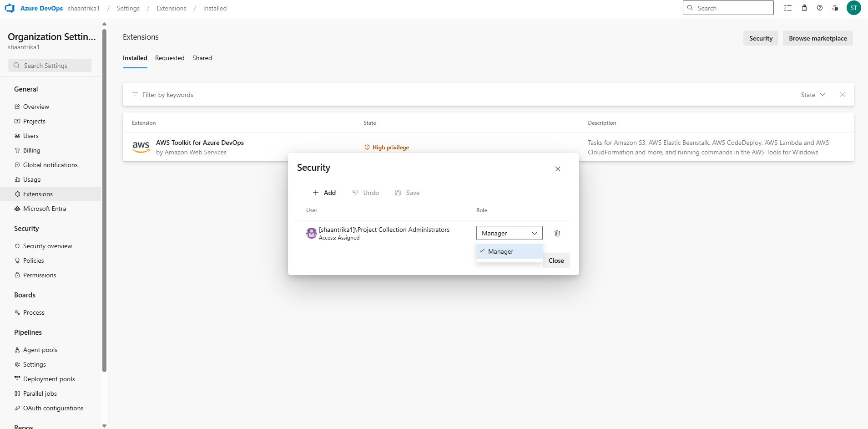Click the Description column header
868x429 pixels.
602,123
